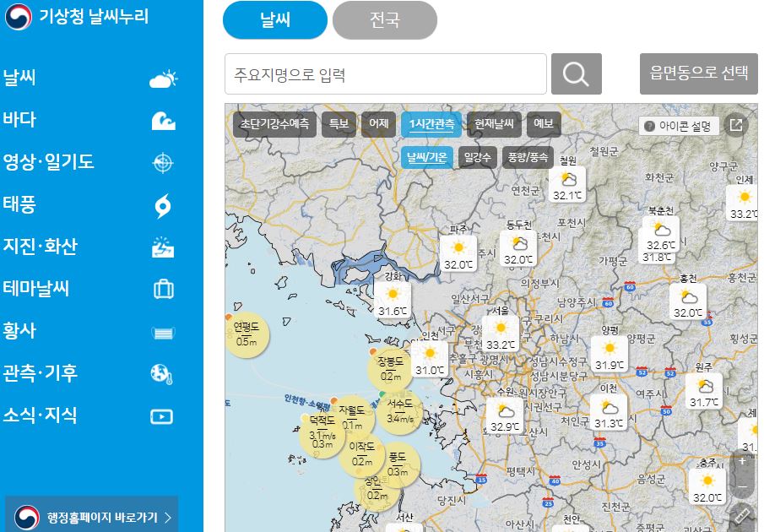Toggle the 풍향/풍속 sub-layer
Image resolution: width=764 pixels, height=532 pixels.
[x=528, y=157]
